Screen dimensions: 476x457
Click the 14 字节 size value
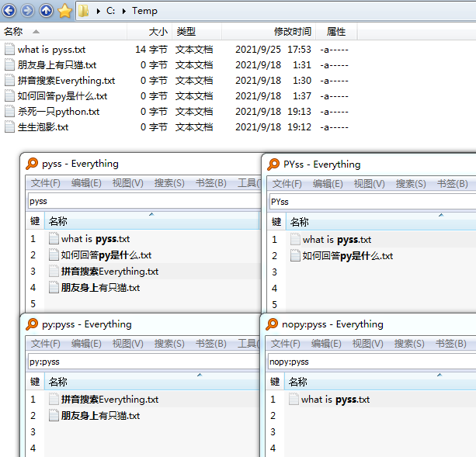pos(151,50)
